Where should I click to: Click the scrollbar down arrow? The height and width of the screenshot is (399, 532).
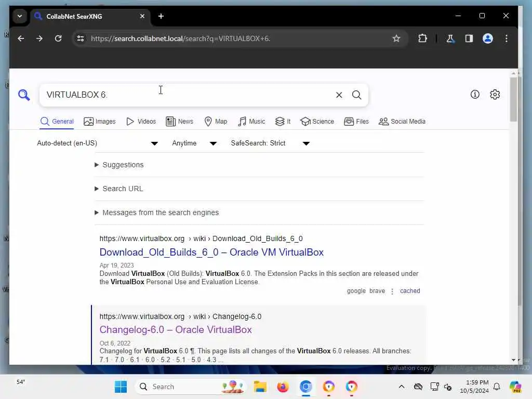(x=513, y=360)
